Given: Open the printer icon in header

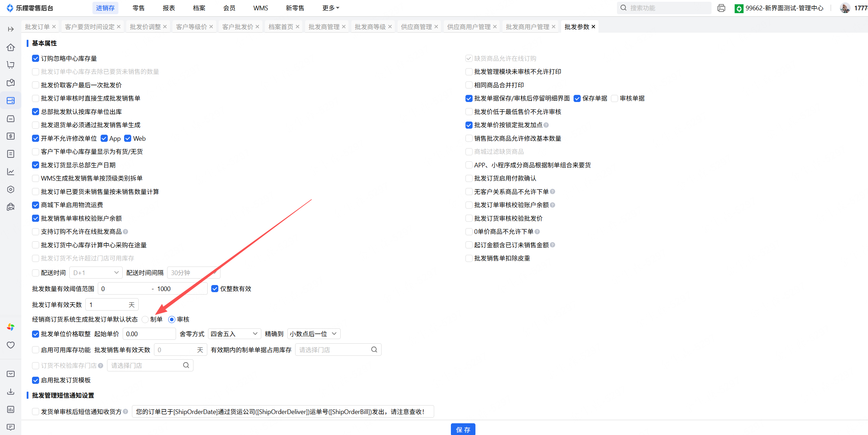Looking at the screenshot, I should tap(721, 8).
